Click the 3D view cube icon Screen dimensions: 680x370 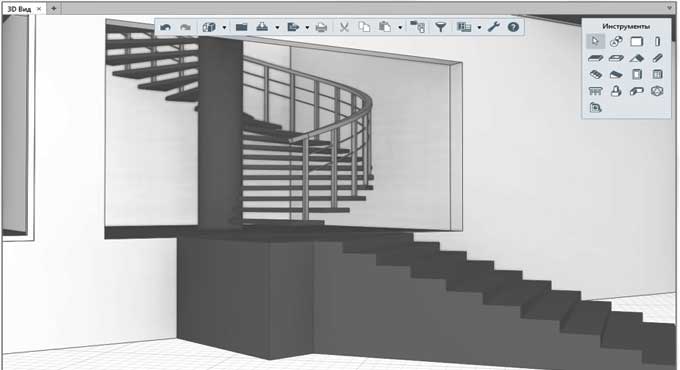pyautogui.click(x=209, y=27)
